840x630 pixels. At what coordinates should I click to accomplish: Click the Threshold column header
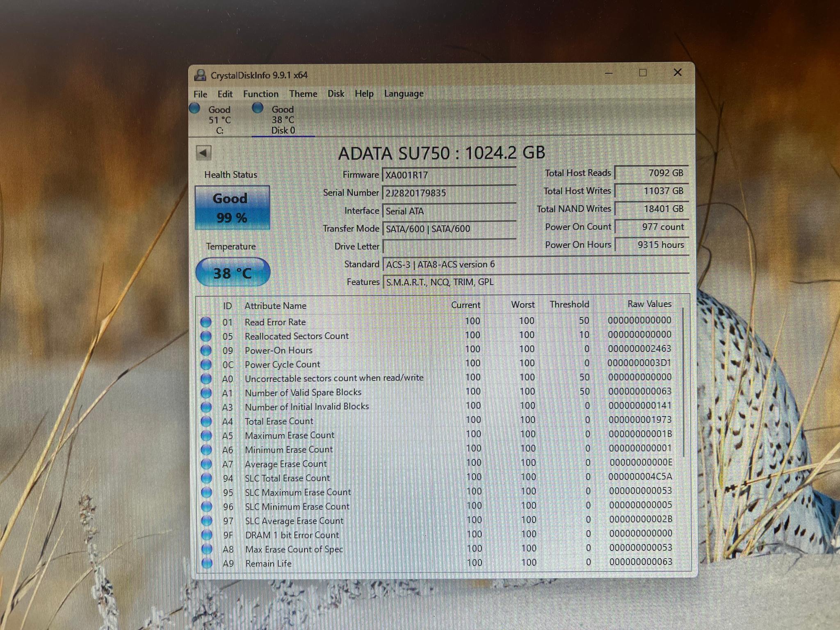pyautogui.click(x=569, y=304)
